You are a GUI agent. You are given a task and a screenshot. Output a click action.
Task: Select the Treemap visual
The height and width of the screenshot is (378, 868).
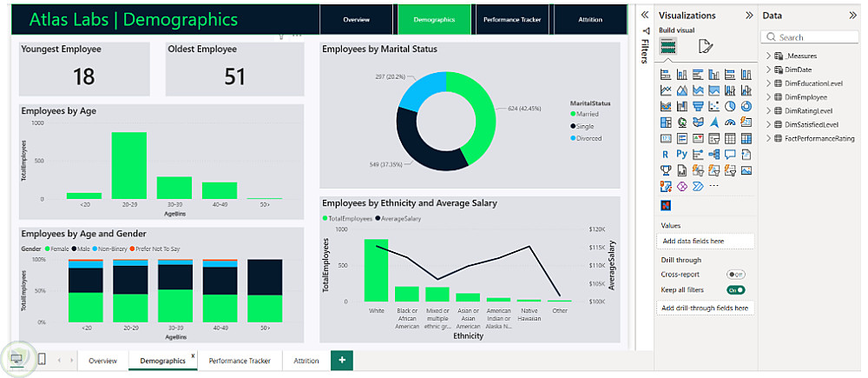point(666,122)
